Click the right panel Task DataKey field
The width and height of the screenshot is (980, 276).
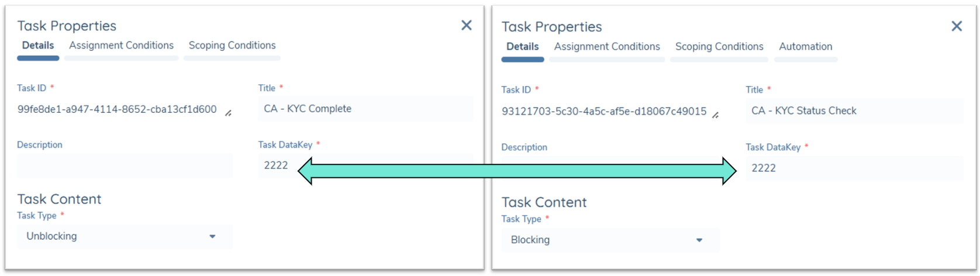tap(853, 168)
